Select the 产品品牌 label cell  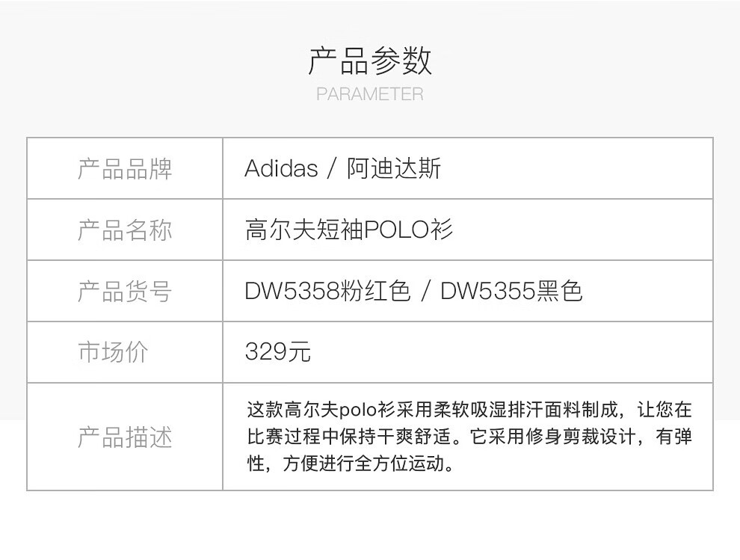[x=125, y=168]
